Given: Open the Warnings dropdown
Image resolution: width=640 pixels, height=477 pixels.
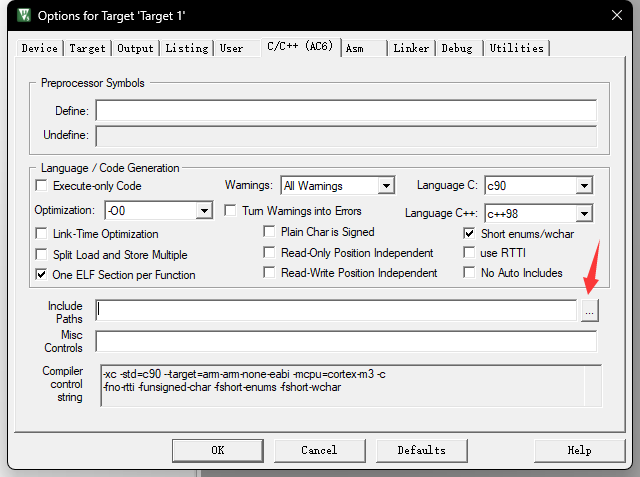Looking at the screenshot, I should [x=386, y=186].
